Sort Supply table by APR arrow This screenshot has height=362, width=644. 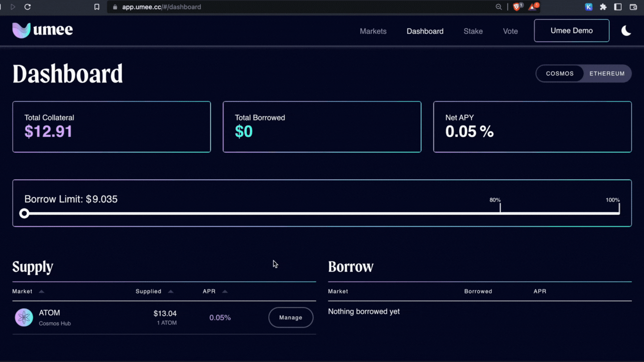click(225, 291)
